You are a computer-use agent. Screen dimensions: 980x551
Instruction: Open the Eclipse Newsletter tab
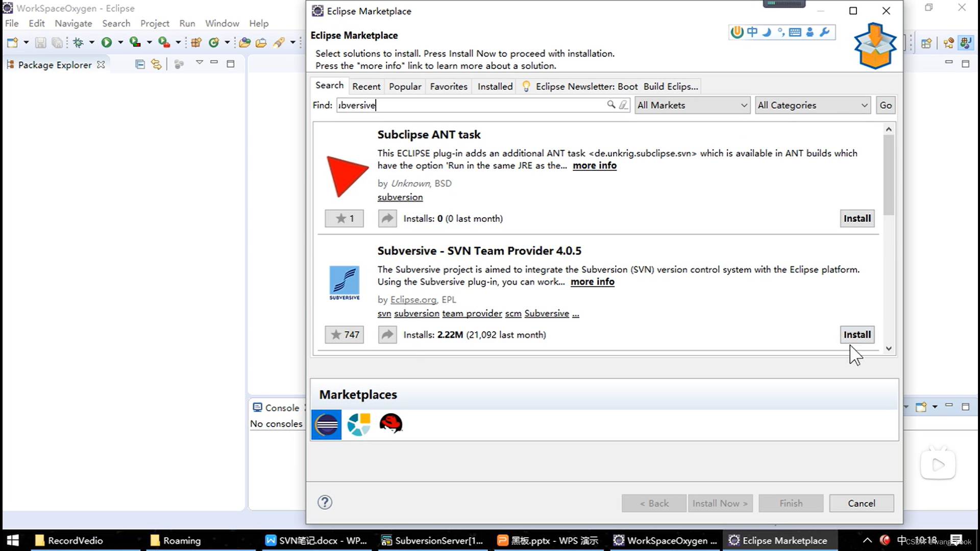tap(609, 86)
